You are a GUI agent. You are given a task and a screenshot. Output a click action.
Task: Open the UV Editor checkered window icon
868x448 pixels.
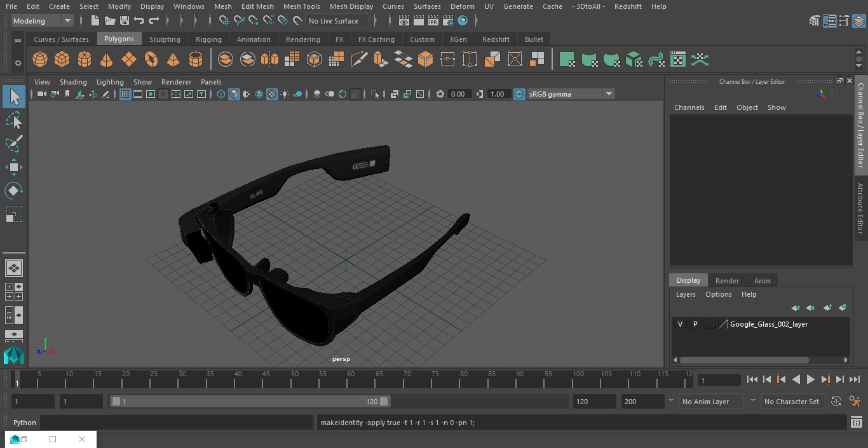(x=678, y=60)
